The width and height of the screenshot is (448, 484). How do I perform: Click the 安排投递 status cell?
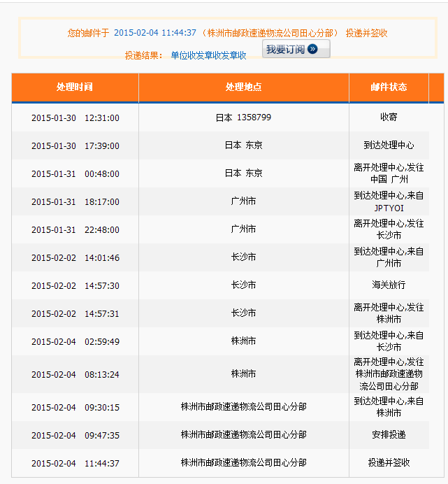(x=389, y=435)
